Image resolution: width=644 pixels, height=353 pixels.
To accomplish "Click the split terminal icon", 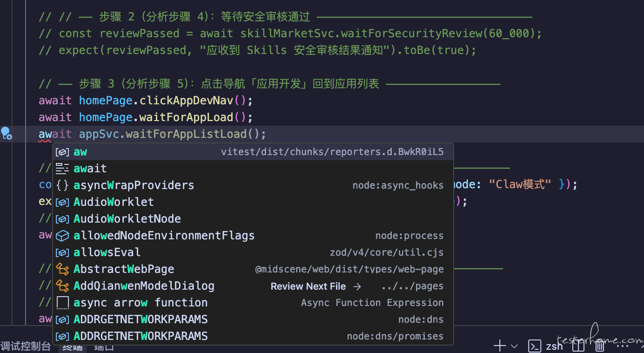I will 578,346.
